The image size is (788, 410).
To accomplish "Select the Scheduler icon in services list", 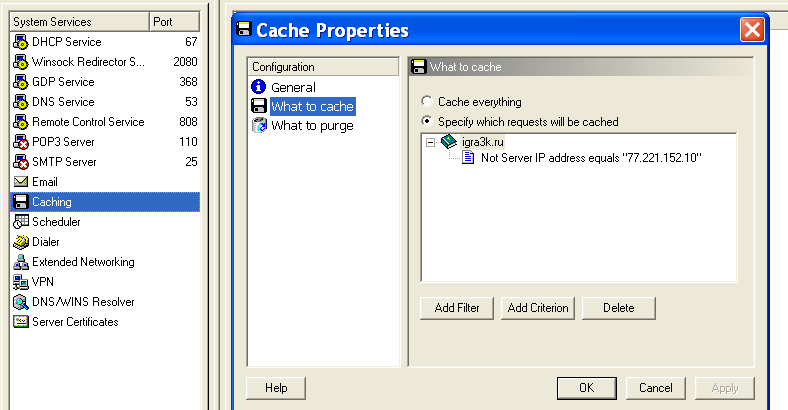I will tap(21, 222).
